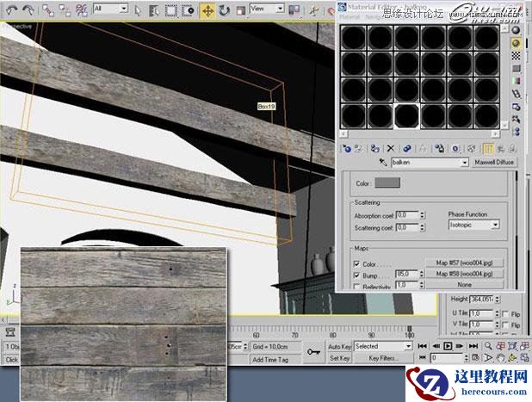This screenshot has width=532, height=402.
Task: Expand the balken material name dropdown
Action: (x=465, y=162)
